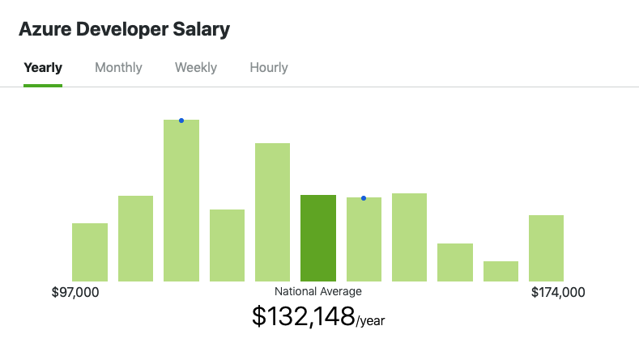Select the fourth bar from the left
This screenshot has height=364, width=639.
pyautogui.click(x=227, y=245)
